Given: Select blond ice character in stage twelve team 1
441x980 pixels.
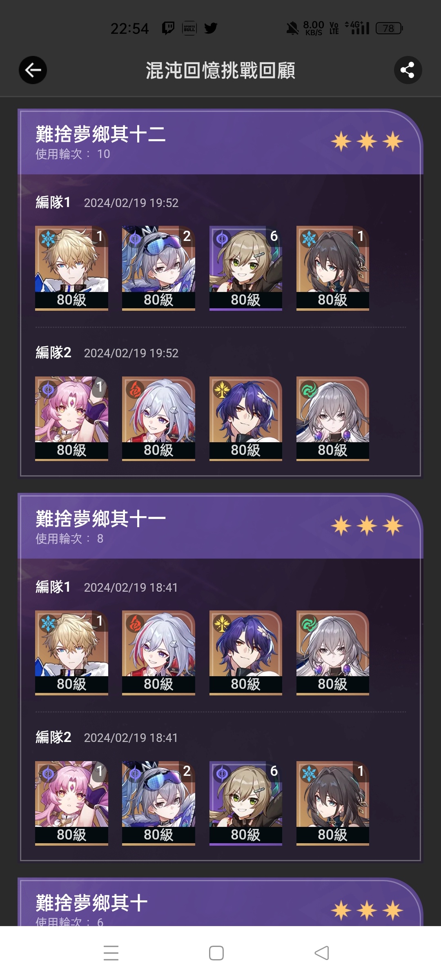Looking at the screenshot, I should point(71,268).
